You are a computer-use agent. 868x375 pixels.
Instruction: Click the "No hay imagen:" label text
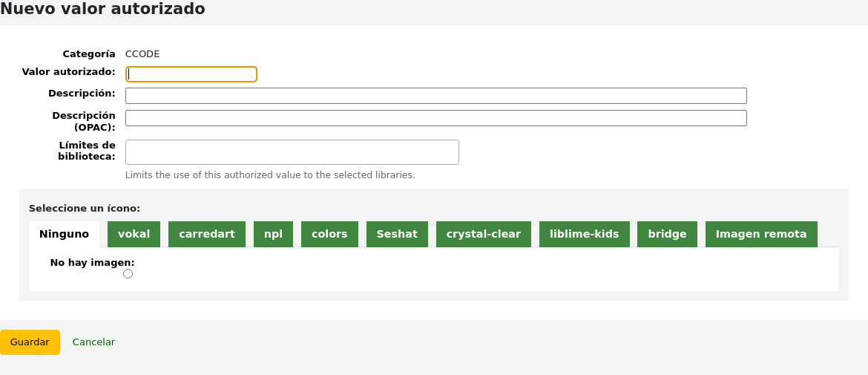92,262
